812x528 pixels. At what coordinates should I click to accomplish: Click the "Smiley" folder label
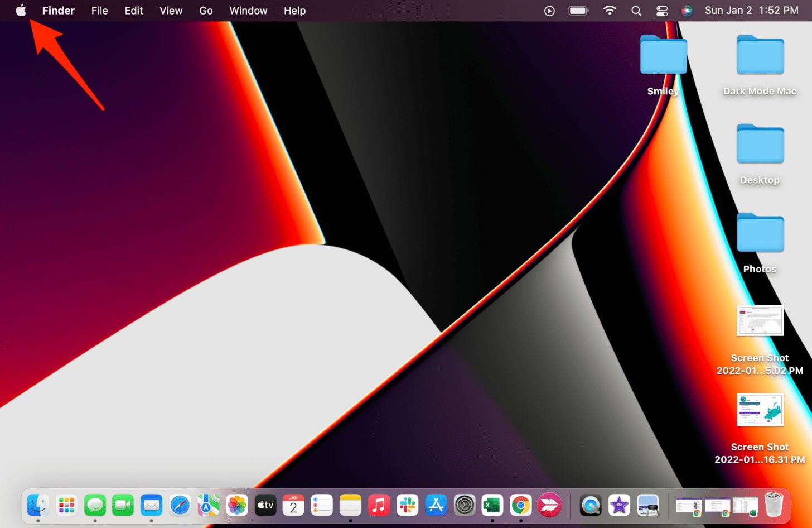tap(663, 91)
